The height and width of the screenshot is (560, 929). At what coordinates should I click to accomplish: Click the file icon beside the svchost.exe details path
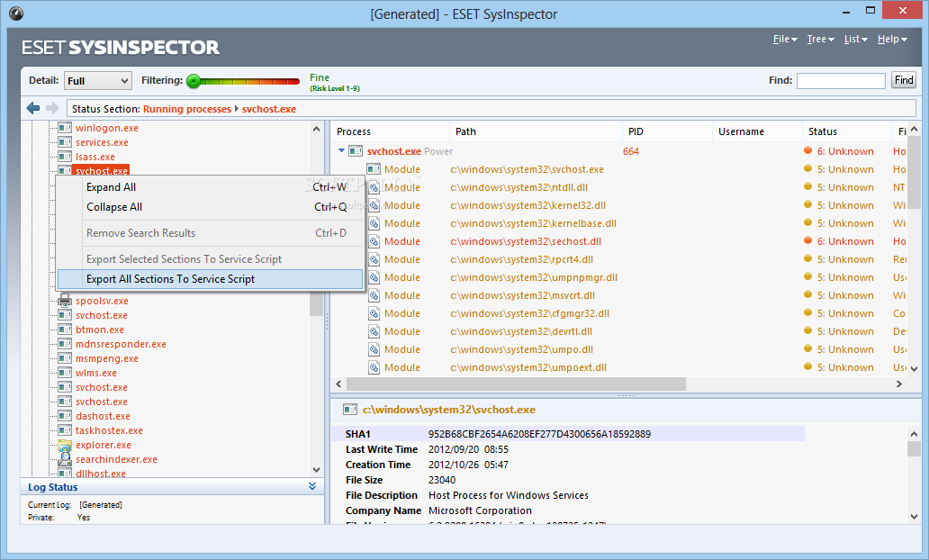point(350,410)
